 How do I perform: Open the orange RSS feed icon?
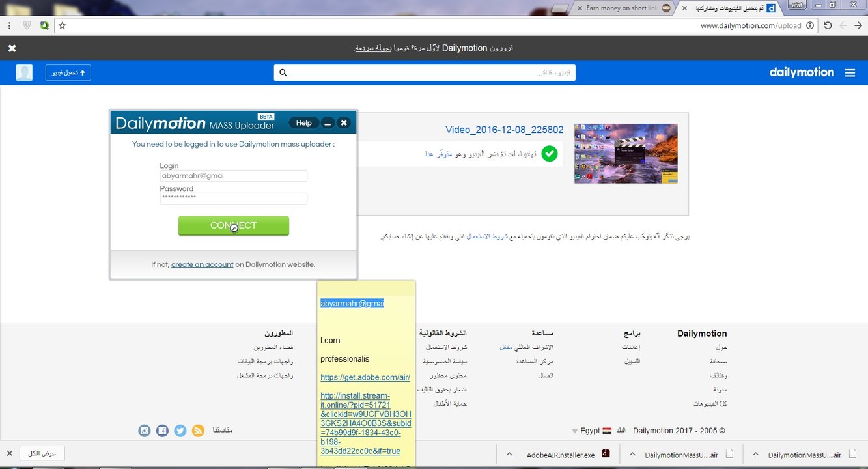tap(199, 431)
